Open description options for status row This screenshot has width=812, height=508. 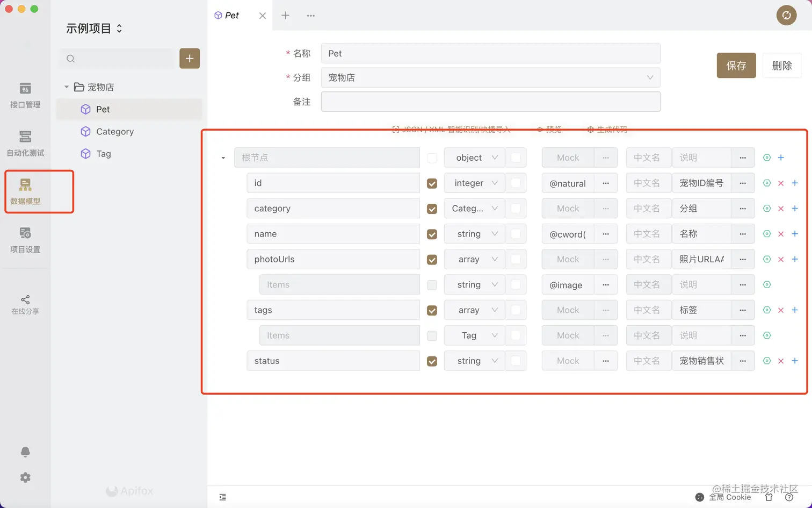[x=743, y=361]
